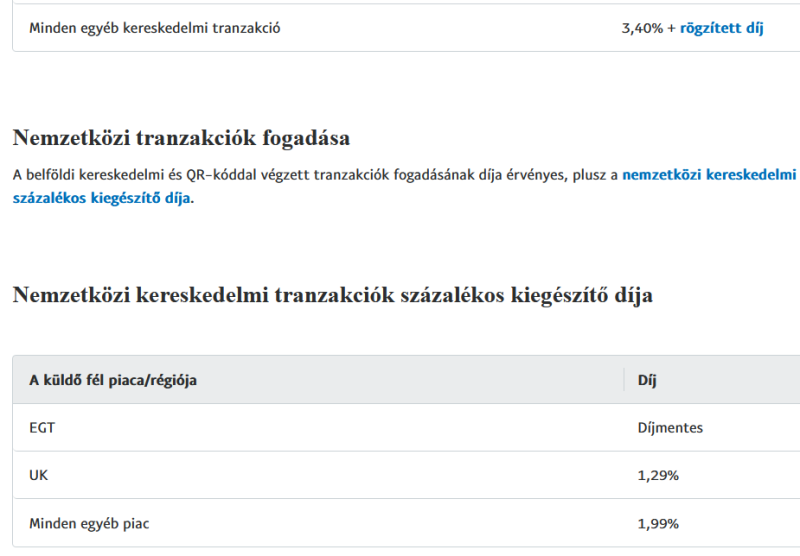Click the "1,99%" fee value
The width and height of the screenshot is (800, 556).
click(658, 523)
